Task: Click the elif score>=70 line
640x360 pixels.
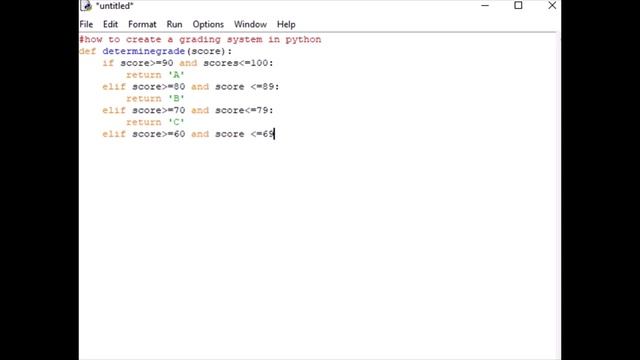Action: click(x=188, y=111)
